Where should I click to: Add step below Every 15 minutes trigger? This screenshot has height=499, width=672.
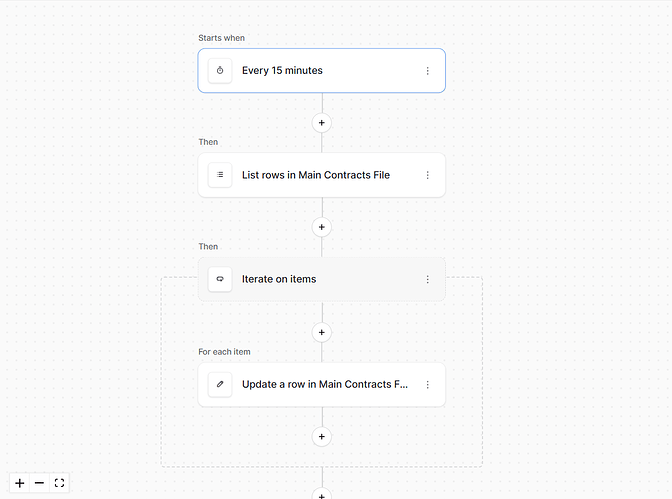coord(322,123)
